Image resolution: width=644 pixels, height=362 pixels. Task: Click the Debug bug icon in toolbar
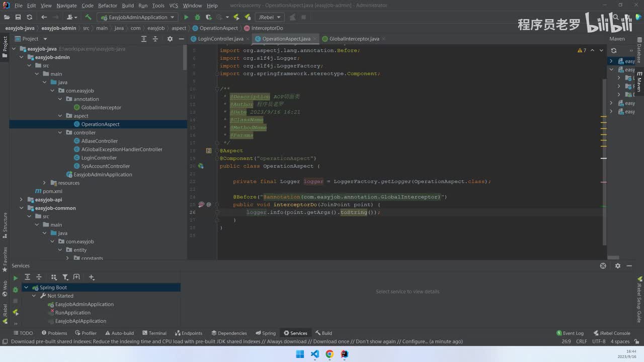point(197,17)
